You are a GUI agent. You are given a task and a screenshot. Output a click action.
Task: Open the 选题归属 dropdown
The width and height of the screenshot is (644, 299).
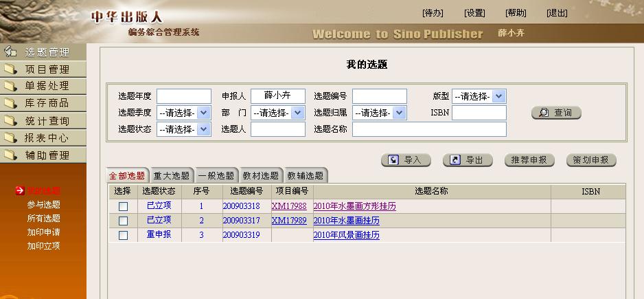tap(379, 113)
